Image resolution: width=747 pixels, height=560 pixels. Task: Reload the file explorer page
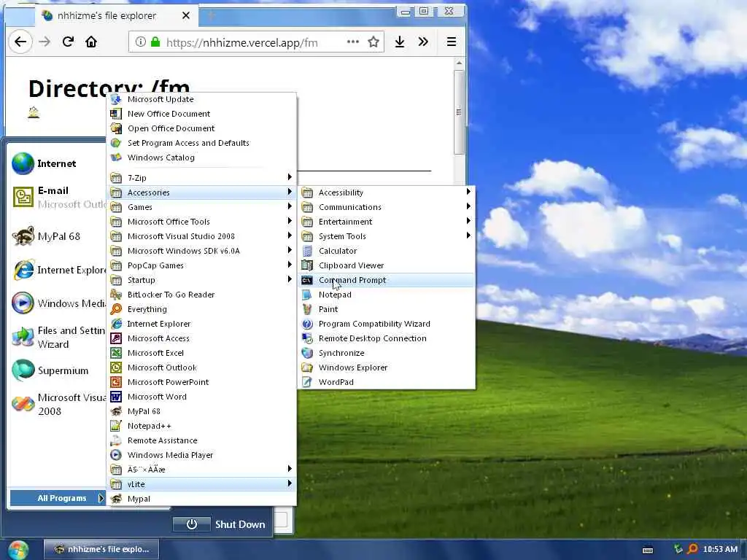pyautogui.click(x=68, y=42)
